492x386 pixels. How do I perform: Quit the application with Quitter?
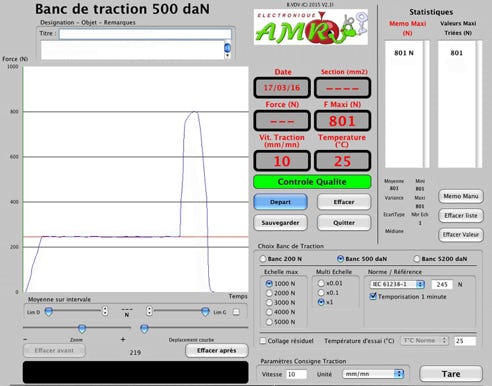(x=344, y=223)
